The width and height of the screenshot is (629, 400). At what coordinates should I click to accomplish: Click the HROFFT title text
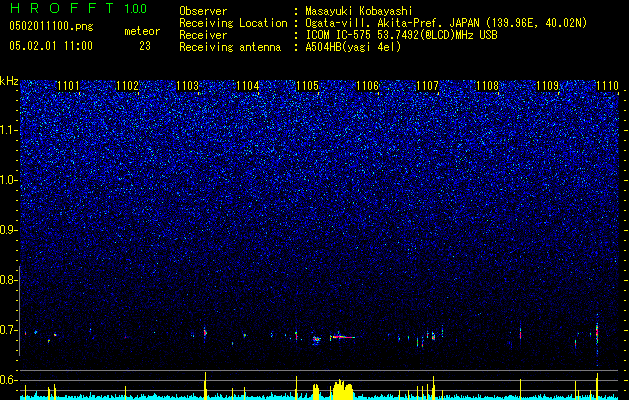[62, 8]
